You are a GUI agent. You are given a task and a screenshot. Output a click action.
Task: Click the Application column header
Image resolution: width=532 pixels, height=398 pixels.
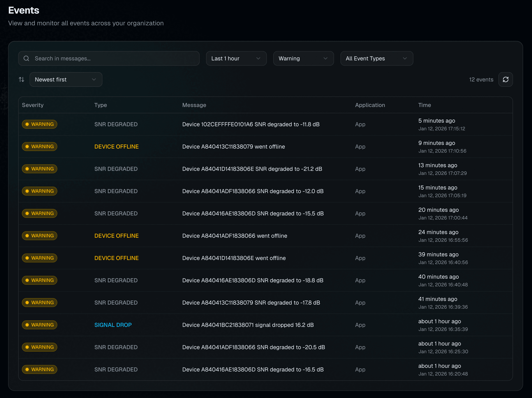370,105
